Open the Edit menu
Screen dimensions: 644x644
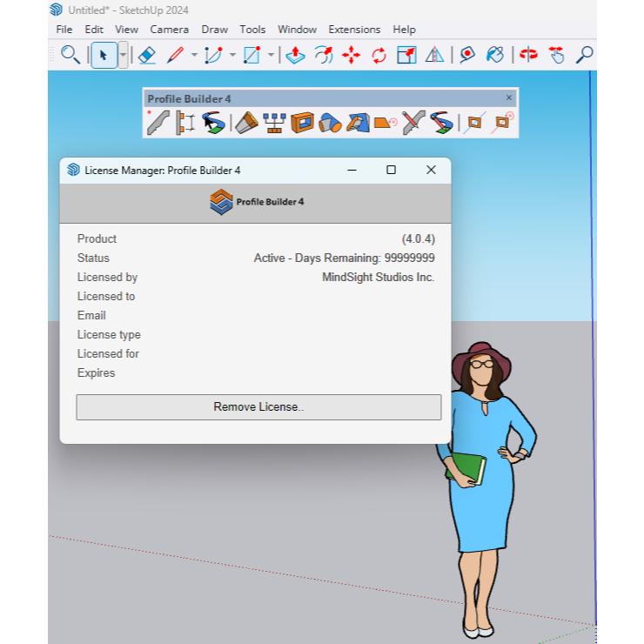[94, 30]
